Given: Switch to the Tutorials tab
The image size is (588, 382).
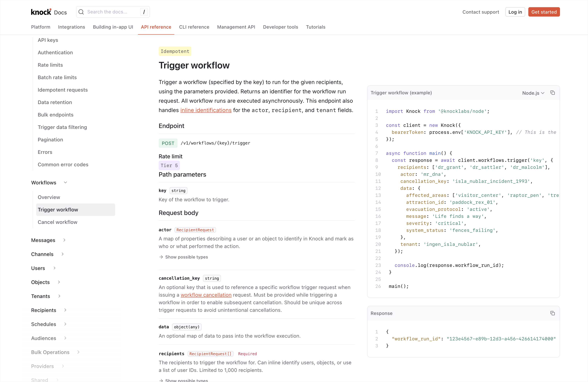Looking at the screenshot, I should click(x=316, y=27).
